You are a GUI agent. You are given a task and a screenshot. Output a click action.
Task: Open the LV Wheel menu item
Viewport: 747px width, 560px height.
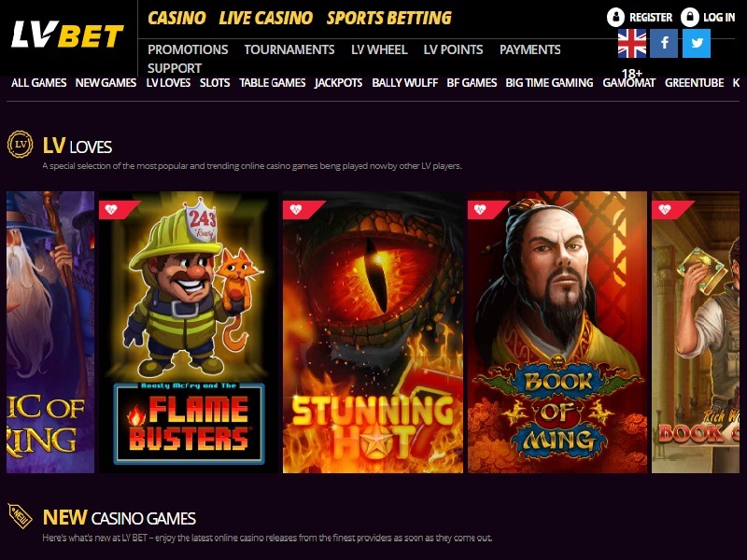point(379,49)
